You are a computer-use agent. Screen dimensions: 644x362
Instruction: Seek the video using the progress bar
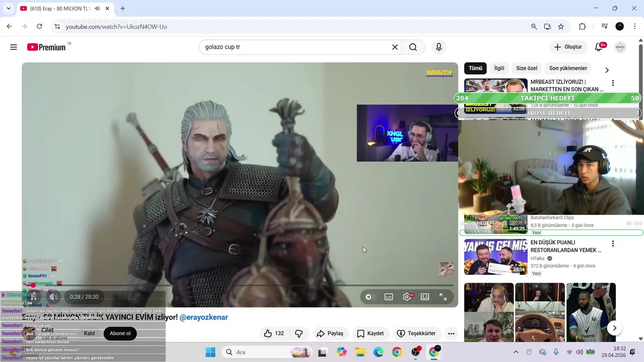239,286
